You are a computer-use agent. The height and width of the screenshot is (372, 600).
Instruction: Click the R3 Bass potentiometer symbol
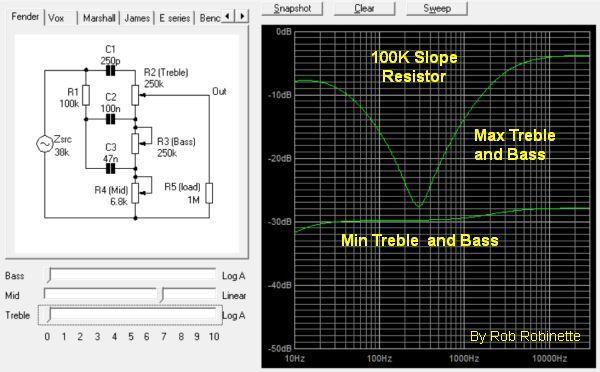click(x=135, y=144)
